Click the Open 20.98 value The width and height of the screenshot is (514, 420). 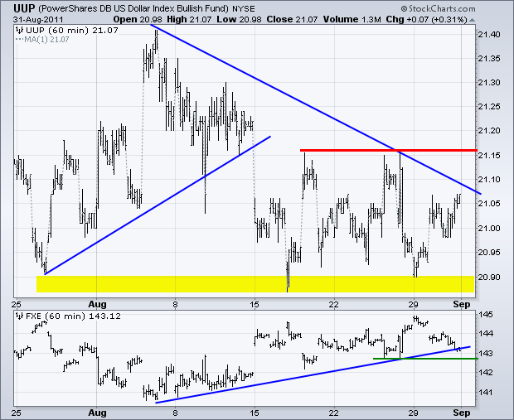(x=138, y=19)
